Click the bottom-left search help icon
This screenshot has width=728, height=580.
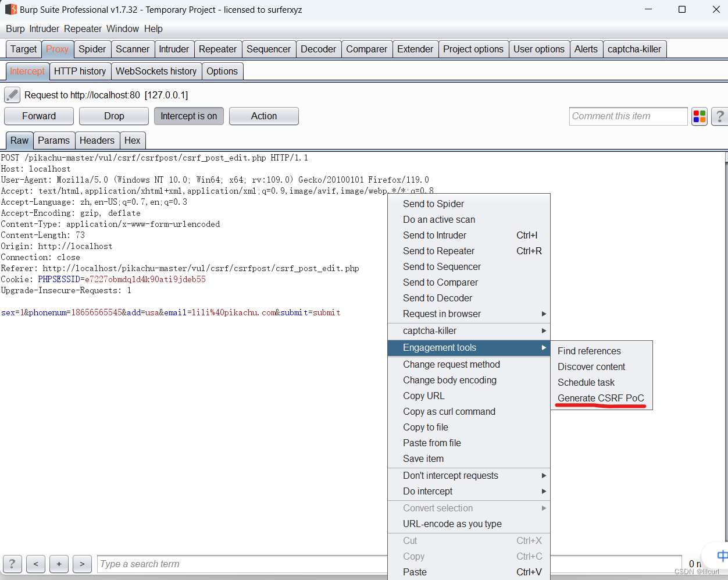[x=12, y=564]
